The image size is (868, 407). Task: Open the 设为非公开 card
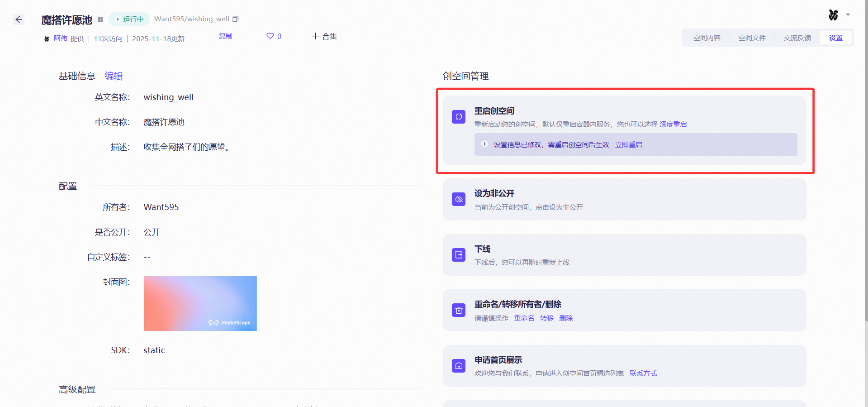(624, 200)
